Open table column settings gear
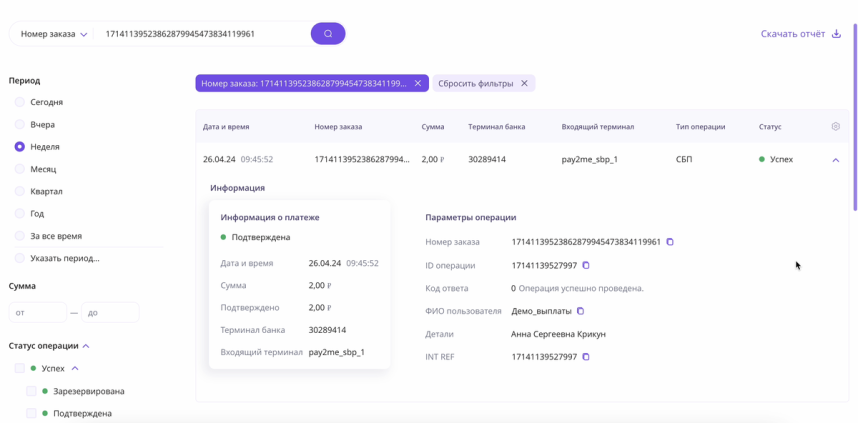 pos(836,127)
